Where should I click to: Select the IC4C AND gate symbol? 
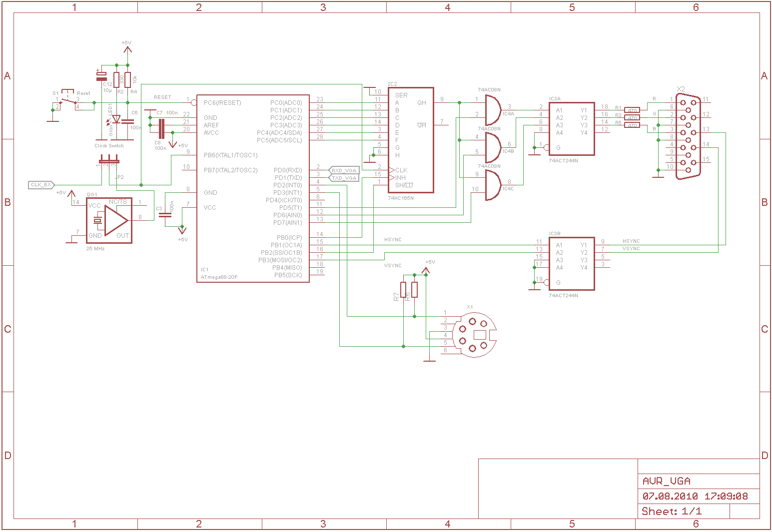click(493, 185)
